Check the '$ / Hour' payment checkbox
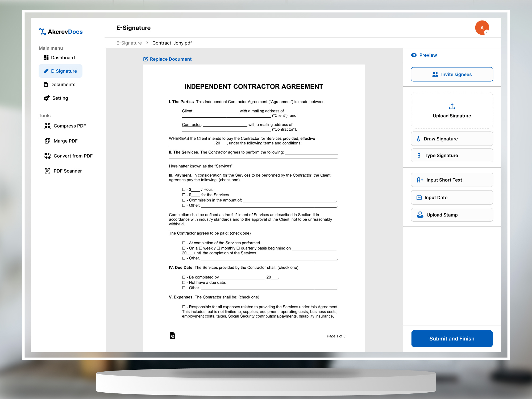The height and width of the screenshot is (399, 532). [x=184, y=190]
